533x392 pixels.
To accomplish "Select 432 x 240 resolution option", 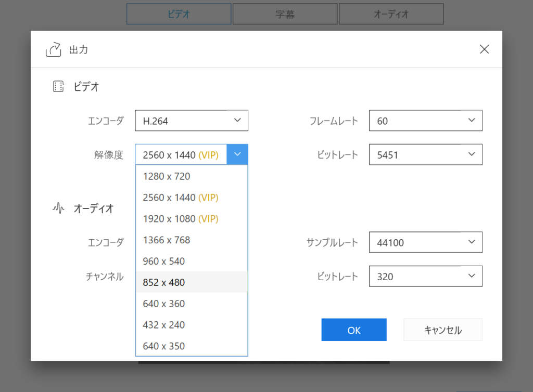I will tap(164, 325).
